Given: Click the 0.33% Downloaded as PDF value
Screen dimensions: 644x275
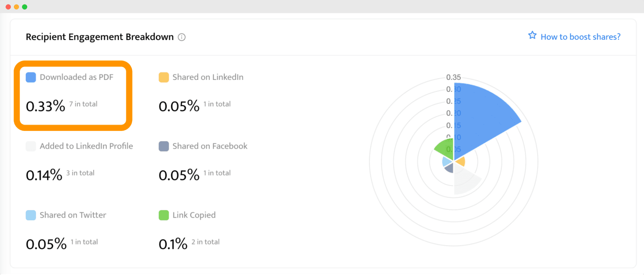Looking at the screenshot, I should (45, 106).
